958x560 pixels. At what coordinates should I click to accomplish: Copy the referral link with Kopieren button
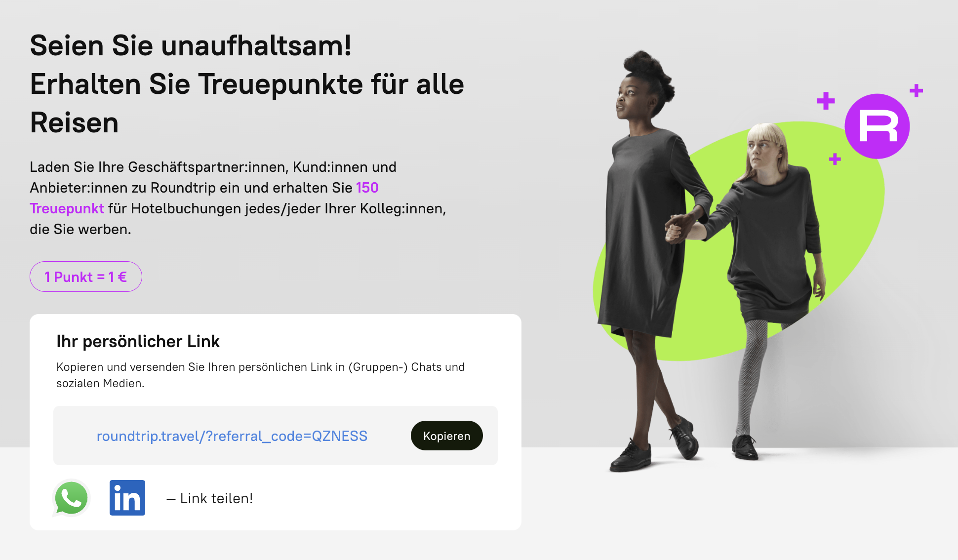point(446,436)
